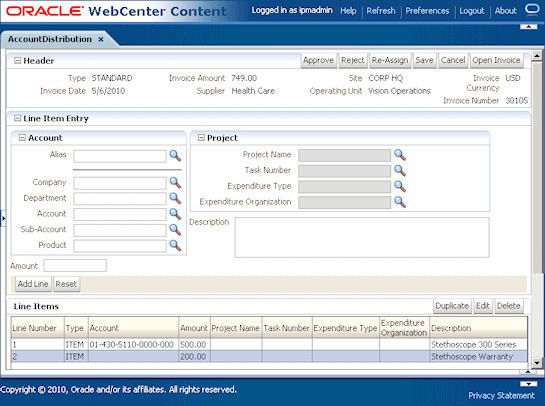Collapse the Line Item Entry section

pos(17,119)
